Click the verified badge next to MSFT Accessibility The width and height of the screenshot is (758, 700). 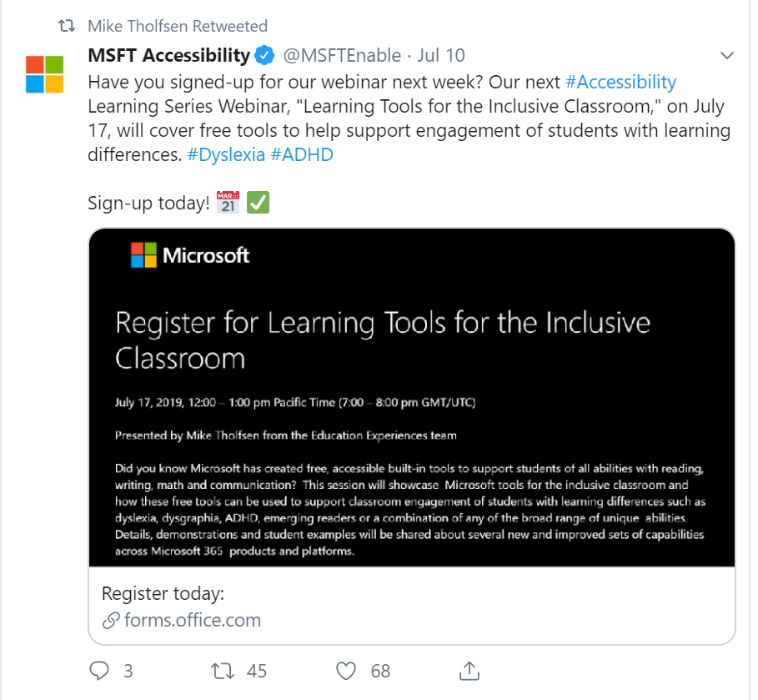click(264, 56)
